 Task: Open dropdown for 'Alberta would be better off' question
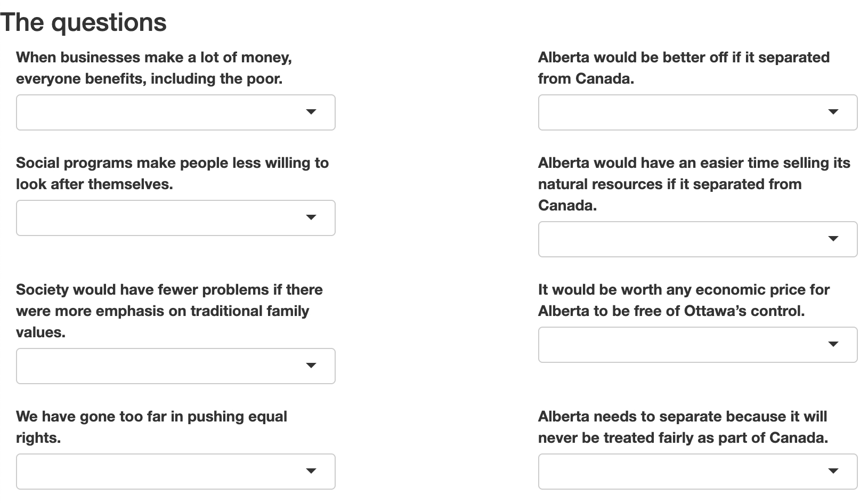(697, 112)
